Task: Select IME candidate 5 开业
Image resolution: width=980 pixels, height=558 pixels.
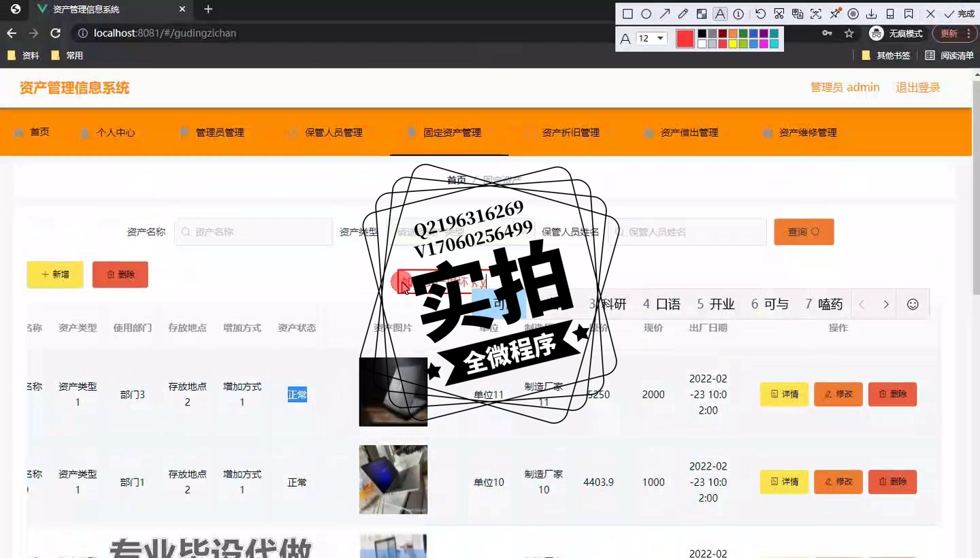Action: 716,304
